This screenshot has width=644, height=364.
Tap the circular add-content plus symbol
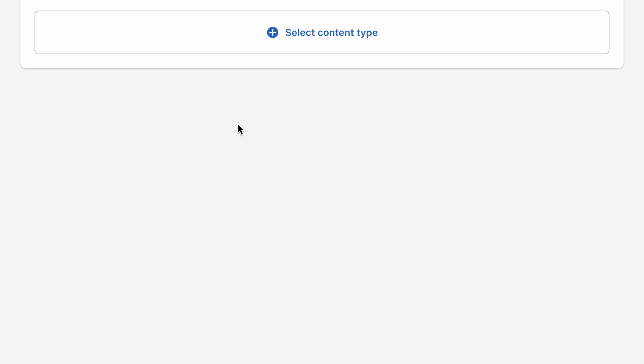tap(272, 32)
